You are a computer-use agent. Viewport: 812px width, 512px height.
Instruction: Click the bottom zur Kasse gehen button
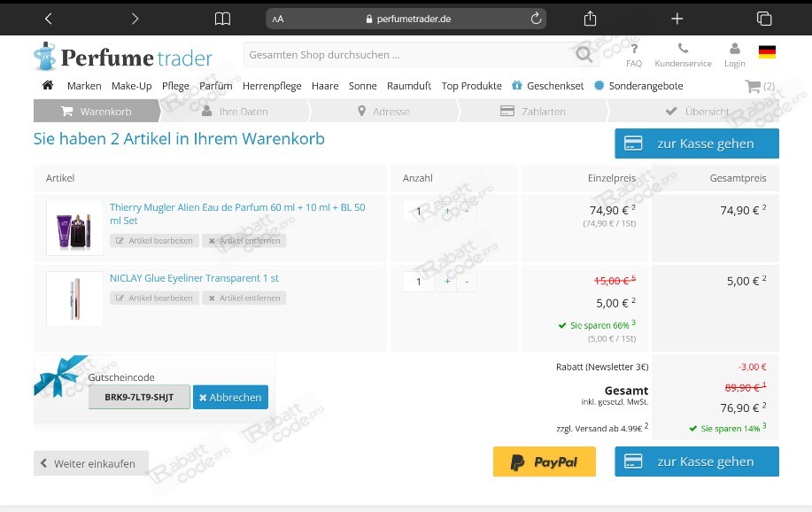tap(697, 462)
